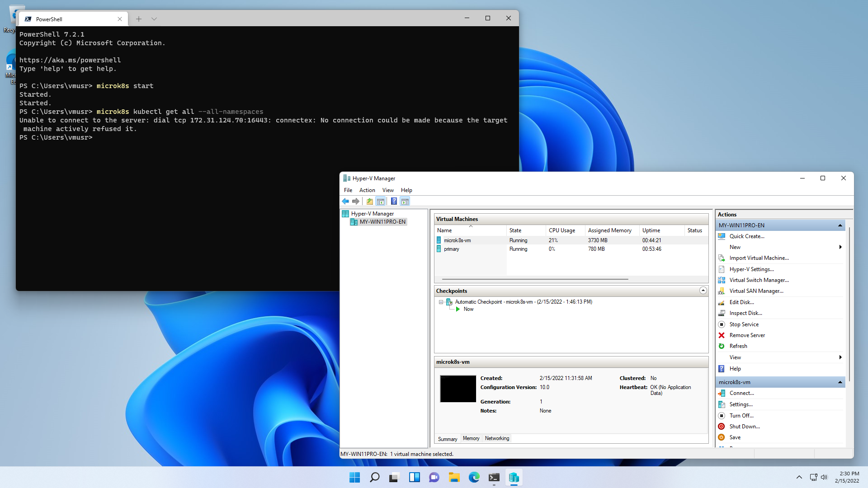Expand the Actions panel for MY-WIN11PRO-EN
Image resolution: width=868 pixels, height=488 pixels.
click(840, 225)
